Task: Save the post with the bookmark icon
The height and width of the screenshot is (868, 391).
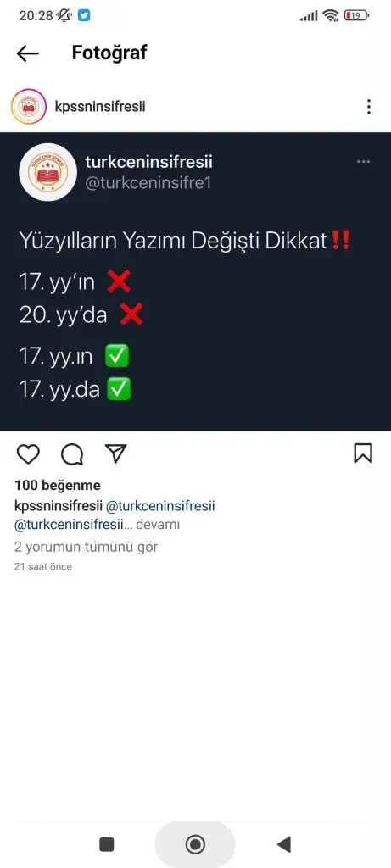Action: (363, 453)
